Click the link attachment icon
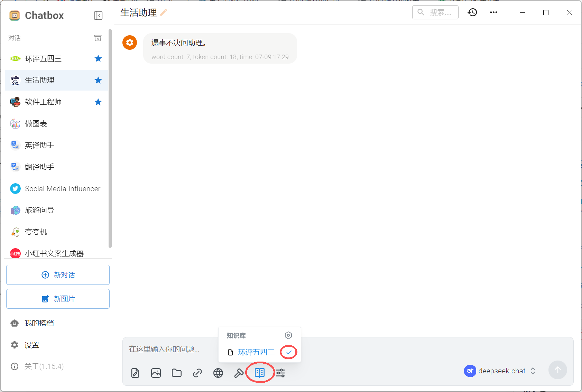This screenshot has width=582, height=392. point(197,373)
